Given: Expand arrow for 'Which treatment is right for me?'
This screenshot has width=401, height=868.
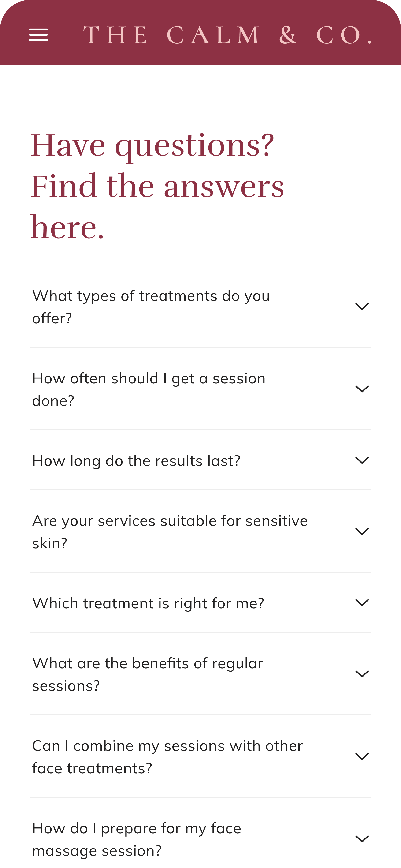Looking at the screenshot, I should [x=362, y=602].
